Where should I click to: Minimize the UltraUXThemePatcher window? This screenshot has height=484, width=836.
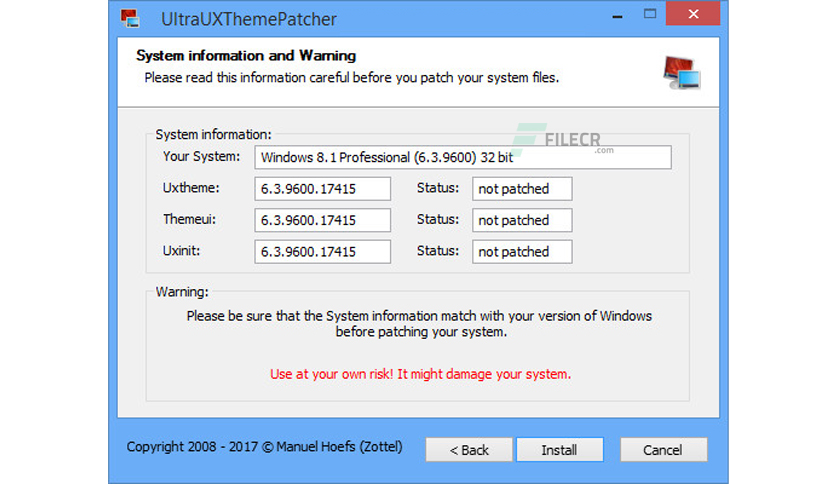(617, 17)
